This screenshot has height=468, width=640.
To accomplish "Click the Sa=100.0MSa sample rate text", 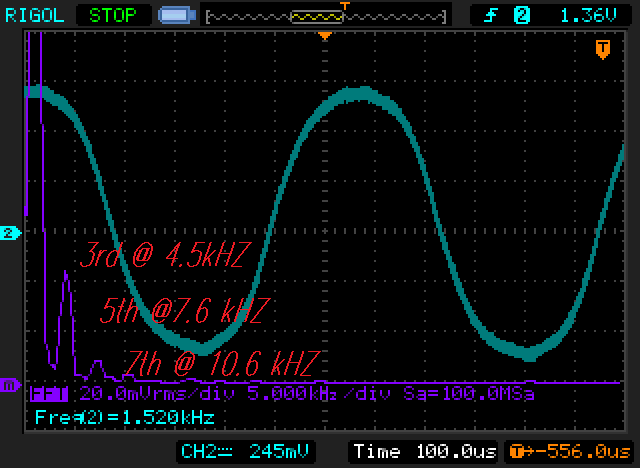I will click(469, 393).
